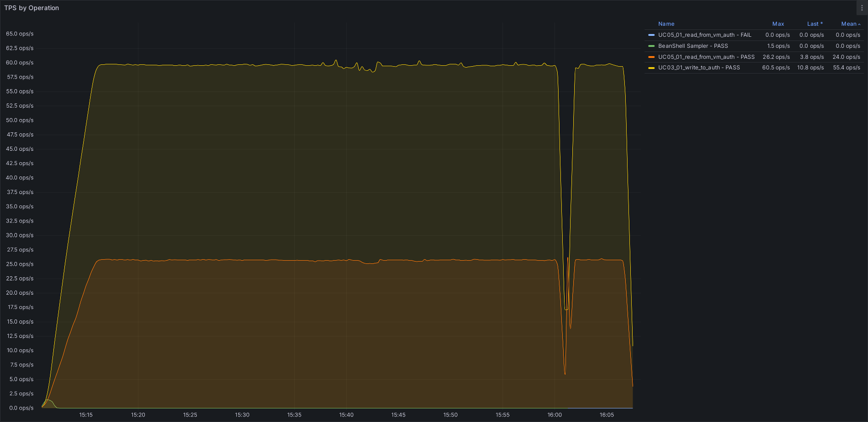Open the TPS by Operation panel title
This screenshot has width=868, height=422.
coord(32,8)
